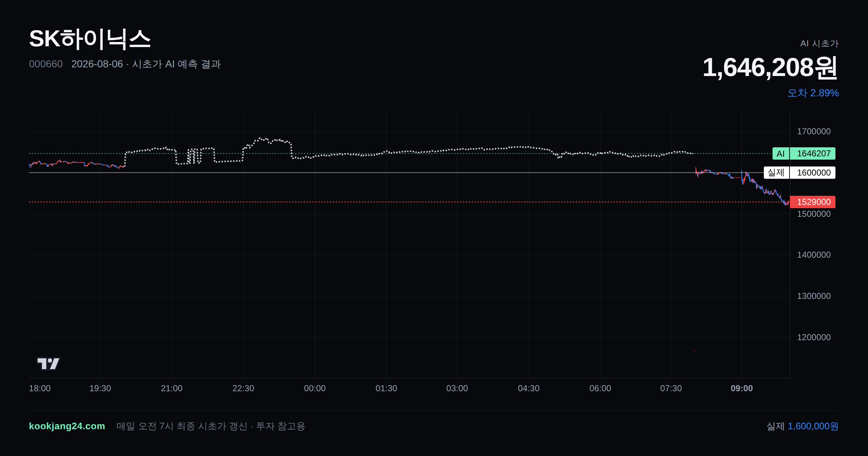Click the white 1600000 price tag
Screen dimensions: 868x456
tap(812, 173)
